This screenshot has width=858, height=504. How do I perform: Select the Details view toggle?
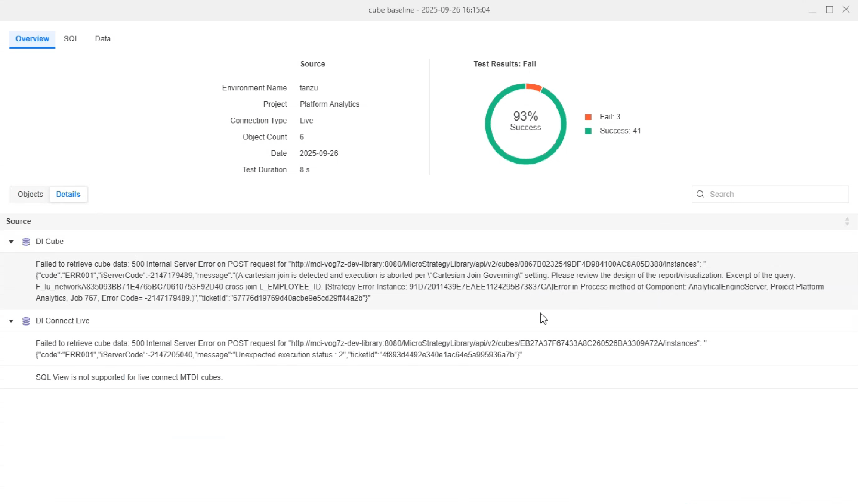68,194
